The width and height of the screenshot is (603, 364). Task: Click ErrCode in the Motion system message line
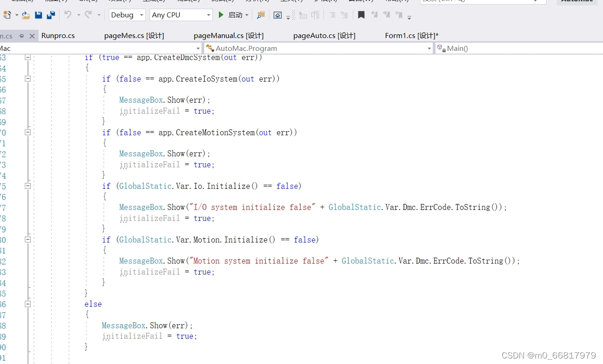(x=449, y=261)
